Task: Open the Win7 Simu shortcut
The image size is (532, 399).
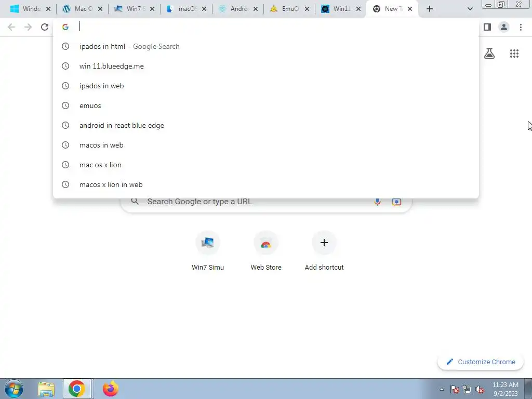Action: (x=208, y=251)
